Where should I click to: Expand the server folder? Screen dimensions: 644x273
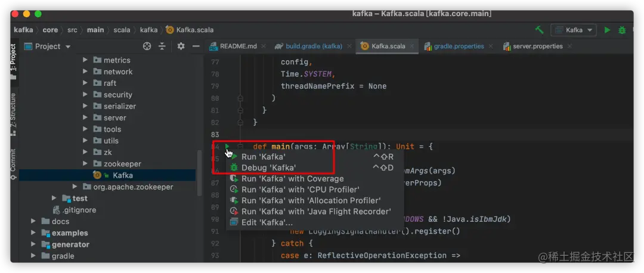pyautogui.click(x=85, y=117)
